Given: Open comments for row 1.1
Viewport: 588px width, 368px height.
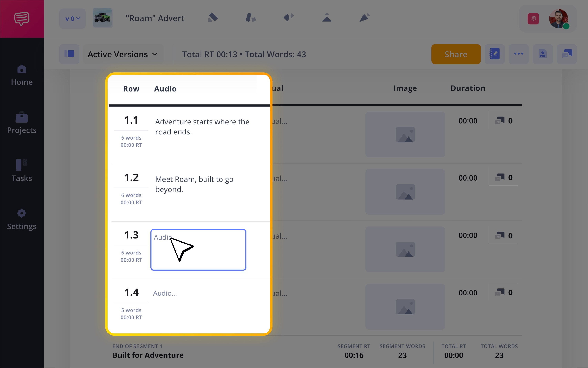Looking at the screenshot, I should [x=504, y=120].
